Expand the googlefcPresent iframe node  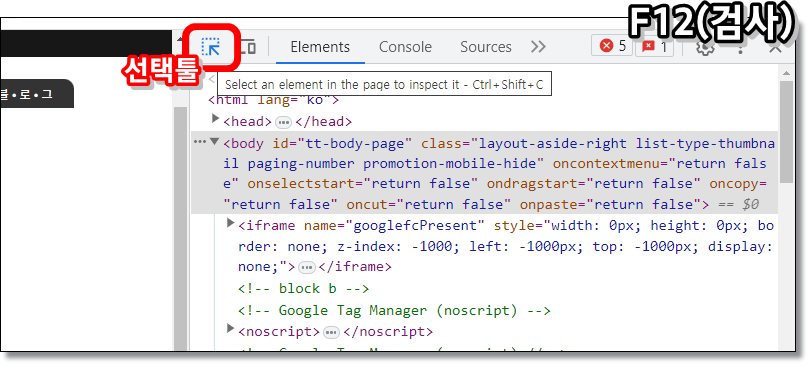[230, 223]
